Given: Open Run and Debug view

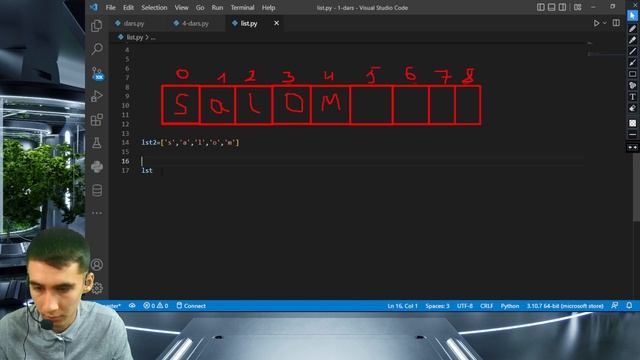Looking at the screenshot, I should (x=97, y=96).
